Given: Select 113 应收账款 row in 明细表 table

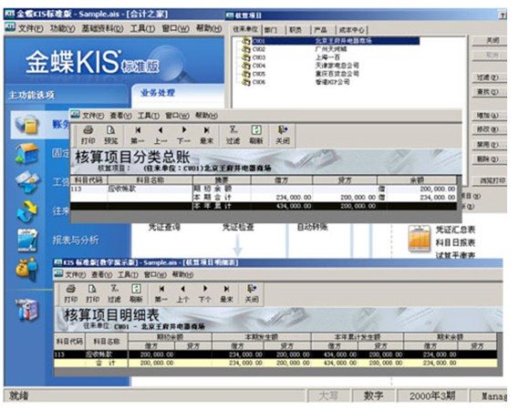Looking at the screenshot, I should [275, 354].
